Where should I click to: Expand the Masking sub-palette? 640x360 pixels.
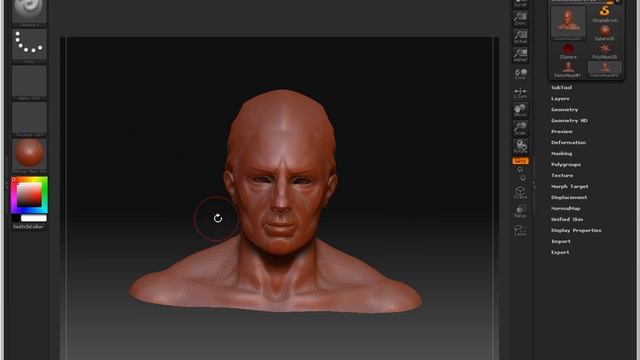coord(562,153)
